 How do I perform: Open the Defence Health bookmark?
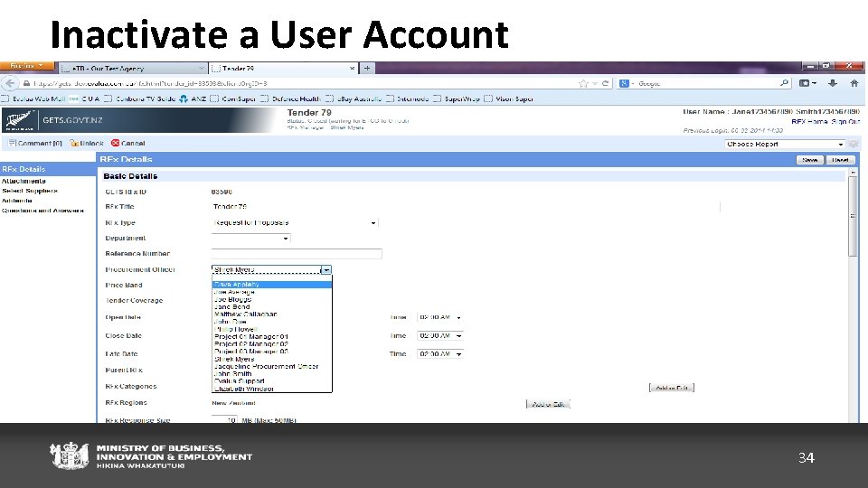pyautogui.click(x=290, y=99)
